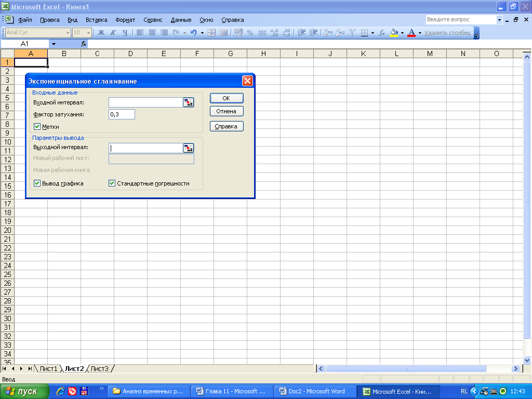Screen dimensions: 532x399
Task: Click Отмена to cancel the dialog
Action: click(227, 111)
